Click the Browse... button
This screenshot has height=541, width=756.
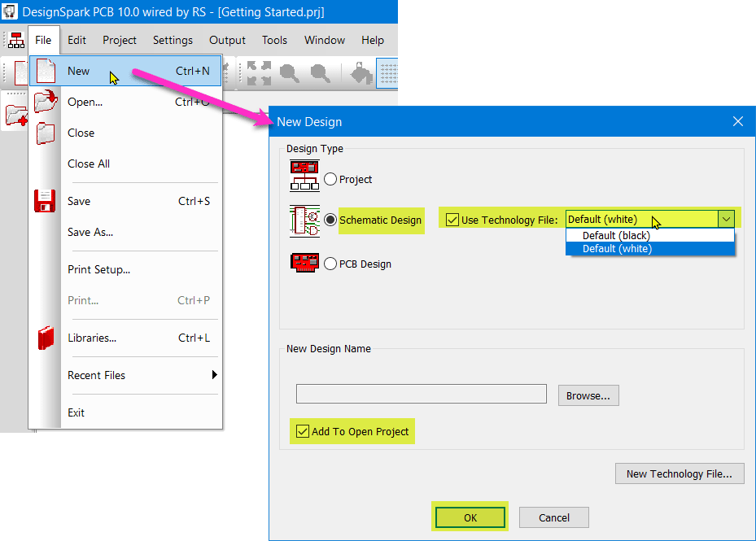[588, 395]
